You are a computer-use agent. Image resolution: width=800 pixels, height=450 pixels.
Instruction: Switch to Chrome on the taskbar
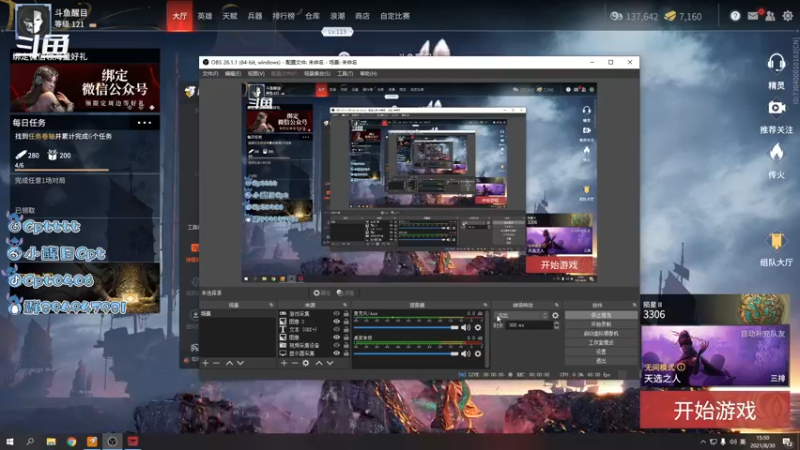pyautogui.click(x=71, y=441)
